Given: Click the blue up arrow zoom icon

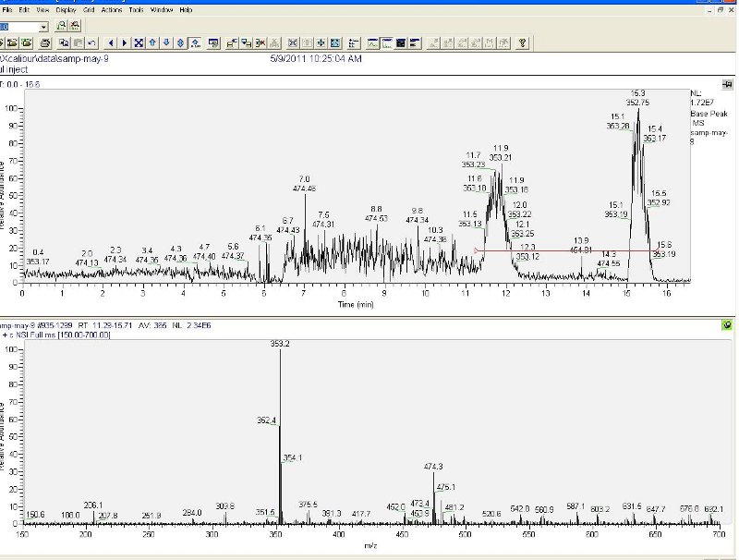Looking at the screenshot, I should (x=152, y=43).
